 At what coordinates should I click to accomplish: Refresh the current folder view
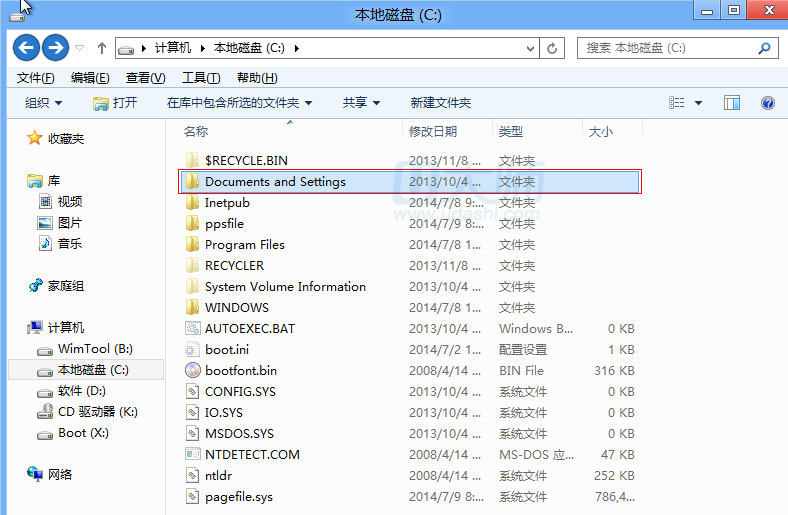coord(553,48)
